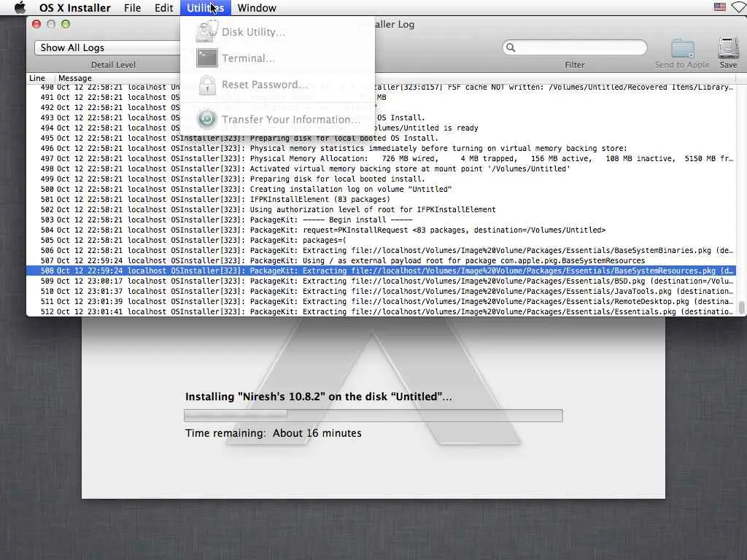Open the File menu
Image resolution: width=747 pixels, height=560 pixels.
click(133, 7)
